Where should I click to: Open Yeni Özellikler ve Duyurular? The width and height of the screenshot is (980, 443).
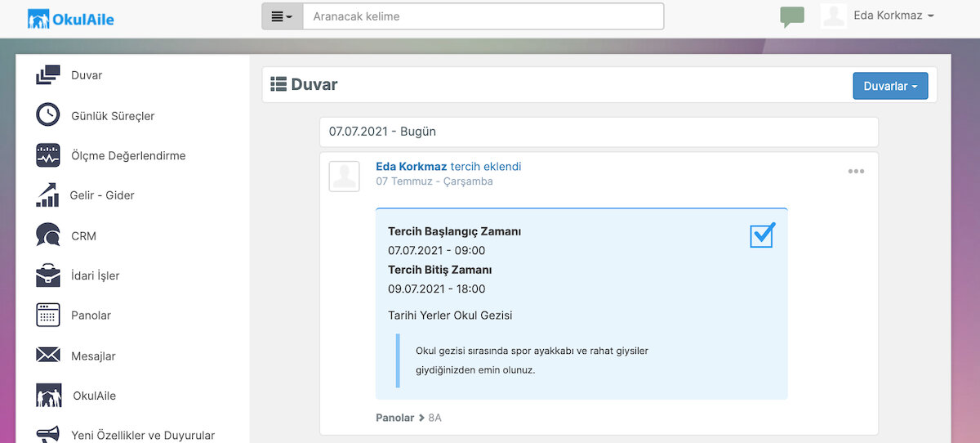coord(143,436)
